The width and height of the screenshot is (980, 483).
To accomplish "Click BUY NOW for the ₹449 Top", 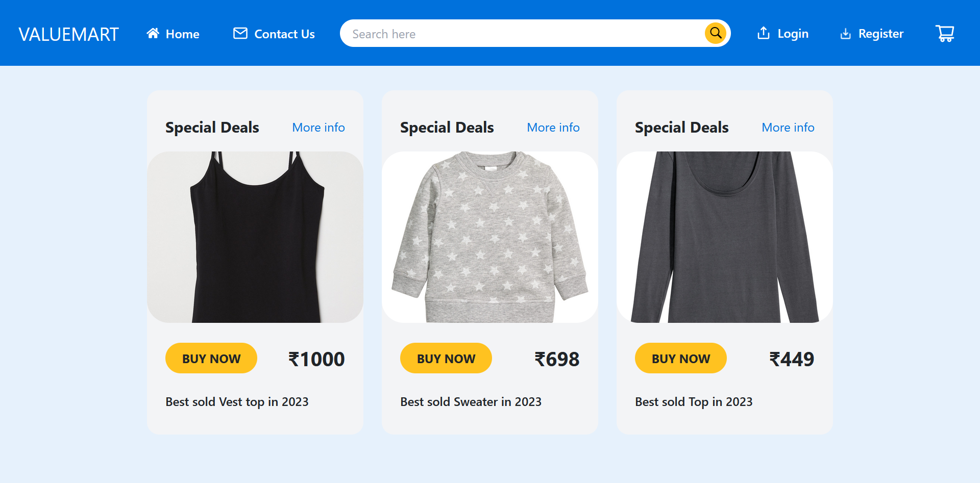I will [680, 358].
